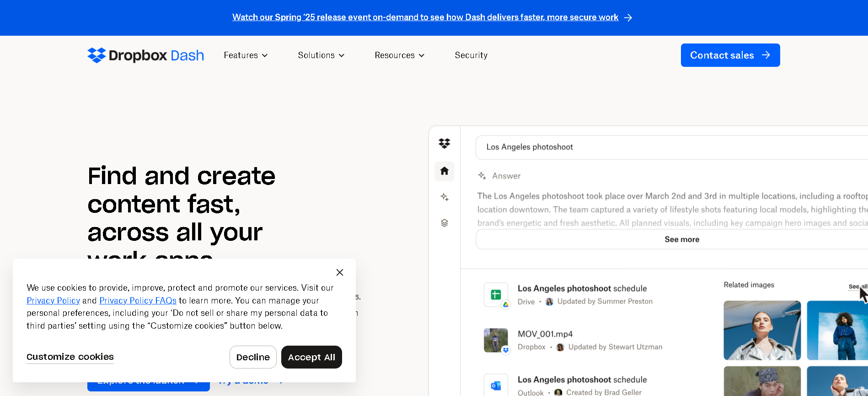Viewport: 868px width, 396px height.
Task: Select the Home icon in the Dash sidebar
Action: [445, 171]
